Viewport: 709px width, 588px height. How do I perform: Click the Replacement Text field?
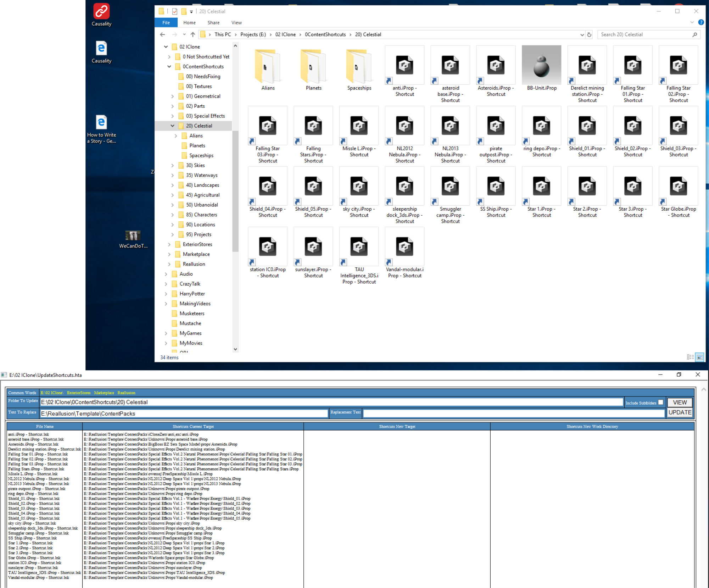point(514,414)
